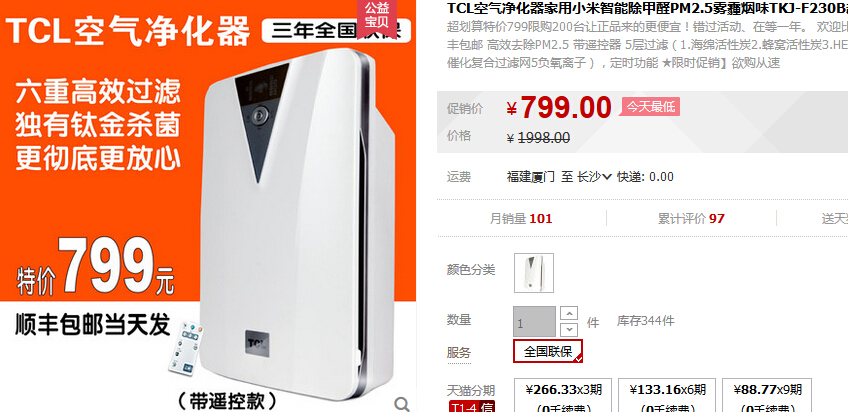Click the 今天最低 price tag badge
Image resolution: width=848 pixels, height=412 pixels.
[x=651, y=107]
